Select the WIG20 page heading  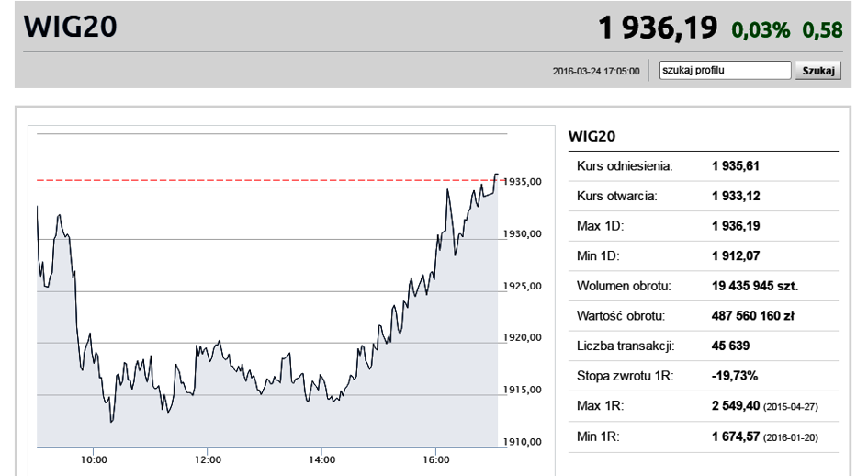coord(71,27)
